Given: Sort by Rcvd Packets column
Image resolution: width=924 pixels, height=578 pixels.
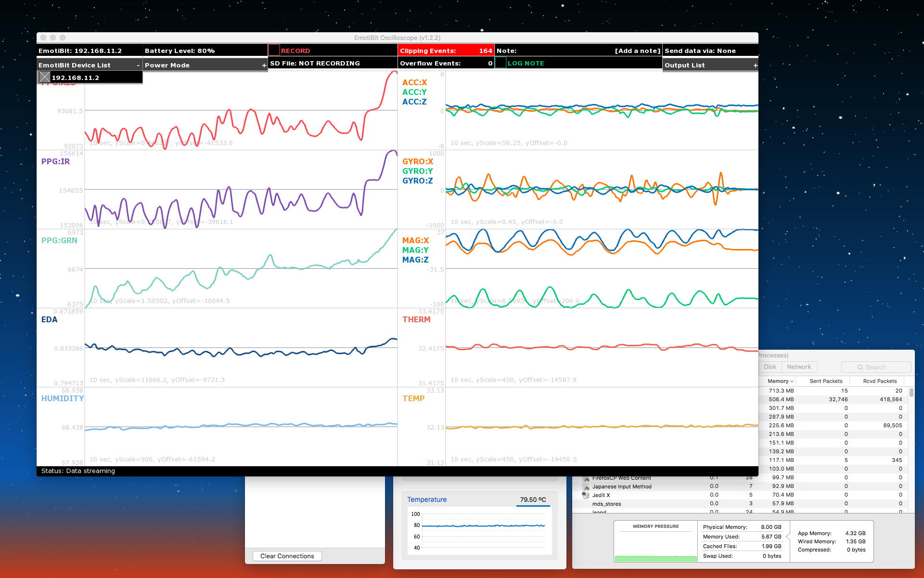Looking at the screenshot, I should pyautogui.click(x=879, y=381).
